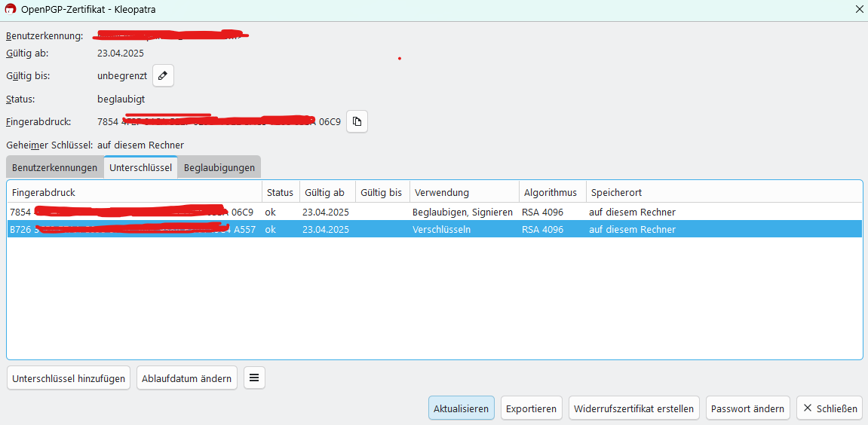Click the Kleopatra app icon in title bar
Image resolution: width=868 pixels, height=425 pixels.
click(10, 8)
